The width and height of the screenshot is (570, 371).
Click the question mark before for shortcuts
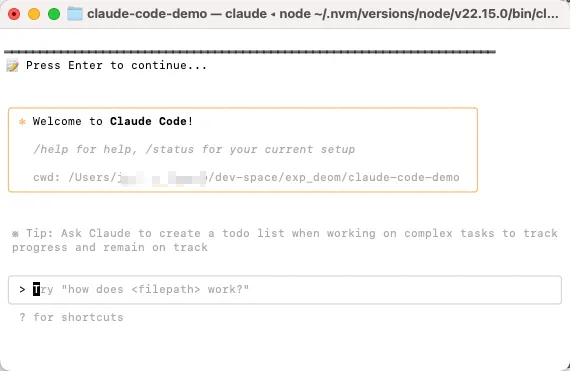[x=23, y=317]
